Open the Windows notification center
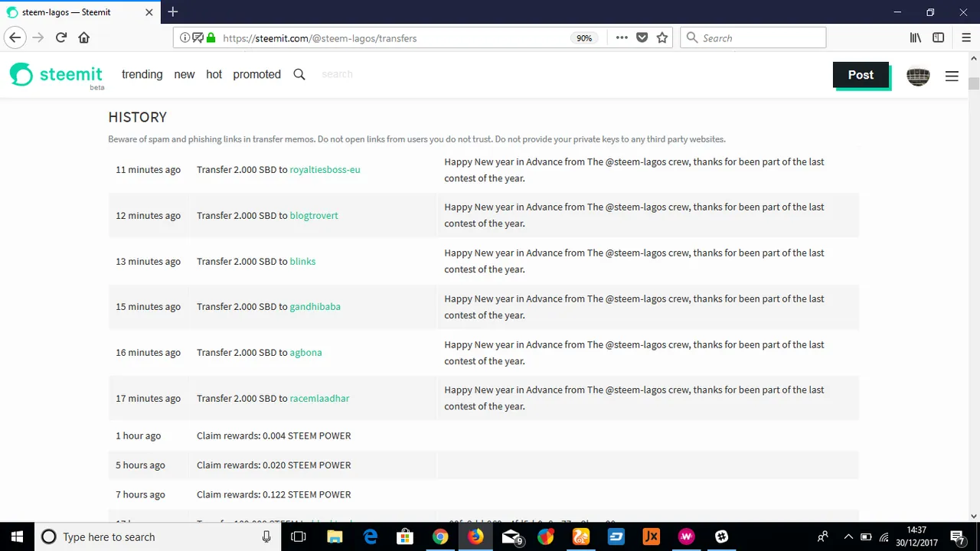 (958, 537)
